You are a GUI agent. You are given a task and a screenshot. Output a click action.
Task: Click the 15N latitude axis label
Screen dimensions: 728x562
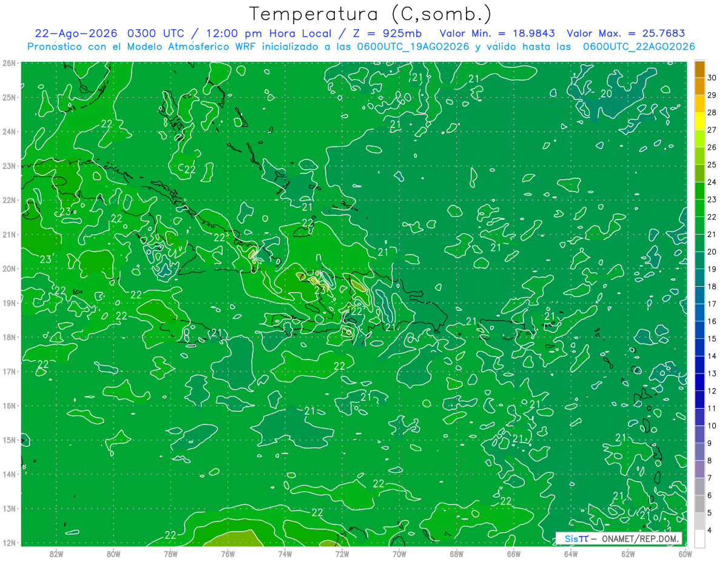click(x=9, y=440)
